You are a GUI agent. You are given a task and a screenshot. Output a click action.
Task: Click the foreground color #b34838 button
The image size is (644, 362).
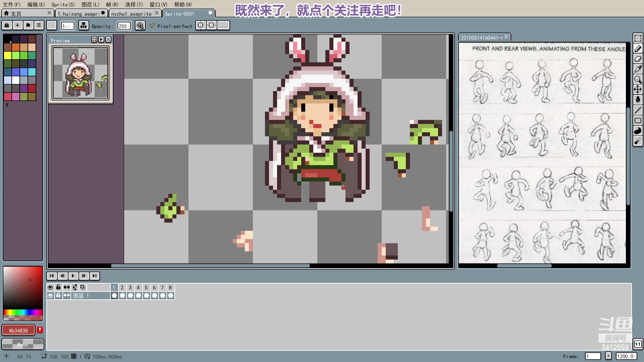[18, 330]
